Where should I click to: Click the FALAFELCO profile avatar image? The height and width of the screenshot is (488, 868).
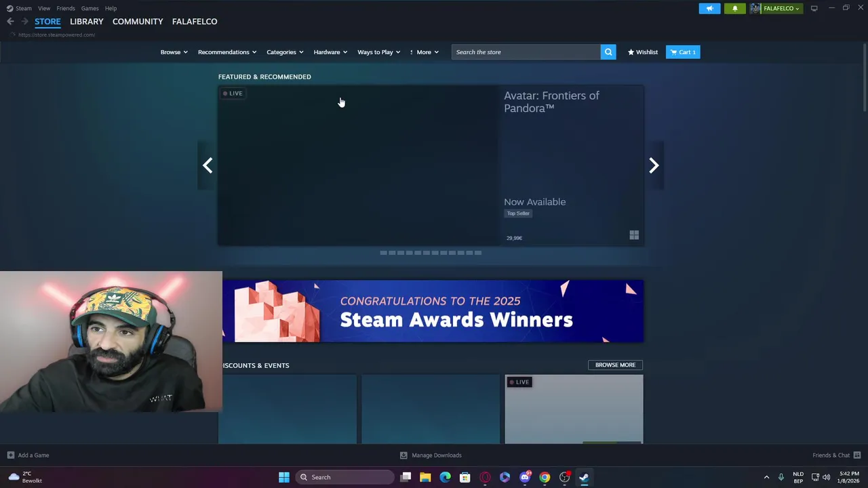click(x=755, y=8)
